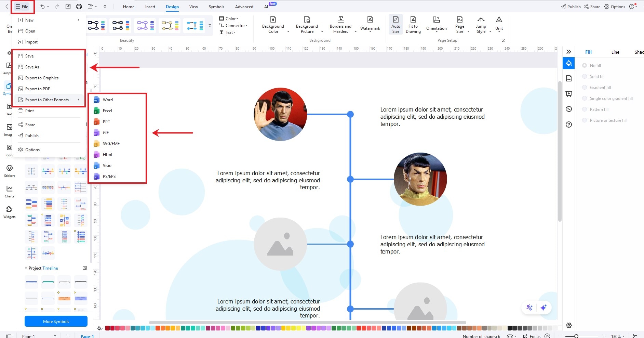Pick the first red color swatch in palette
The height and width of the screenshot is (338, 644).
click(x=107, y=328)
